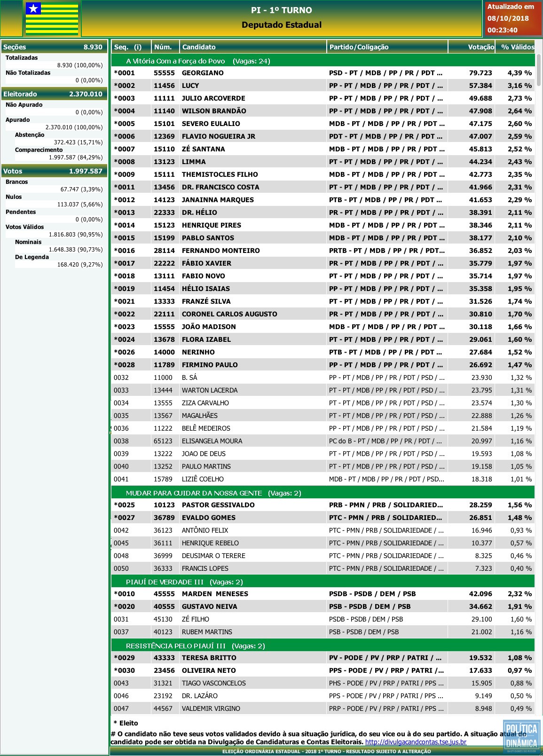
Task: Select candidate THEMISTOCLES FILHO
Action: [323, 174]
